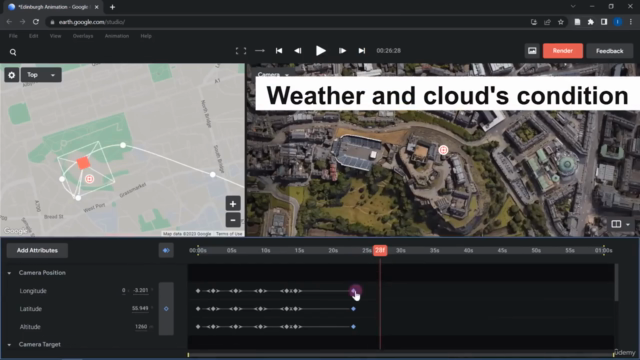The image size is (640, 360).
Task: Click the Render button
Action: (562, 51)
